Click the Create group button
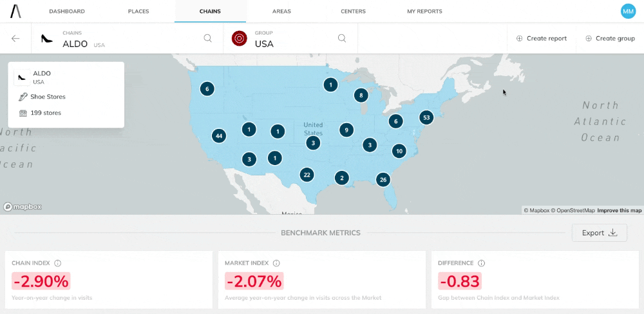This screenshot has width=644, height=314. coord(610,39)
